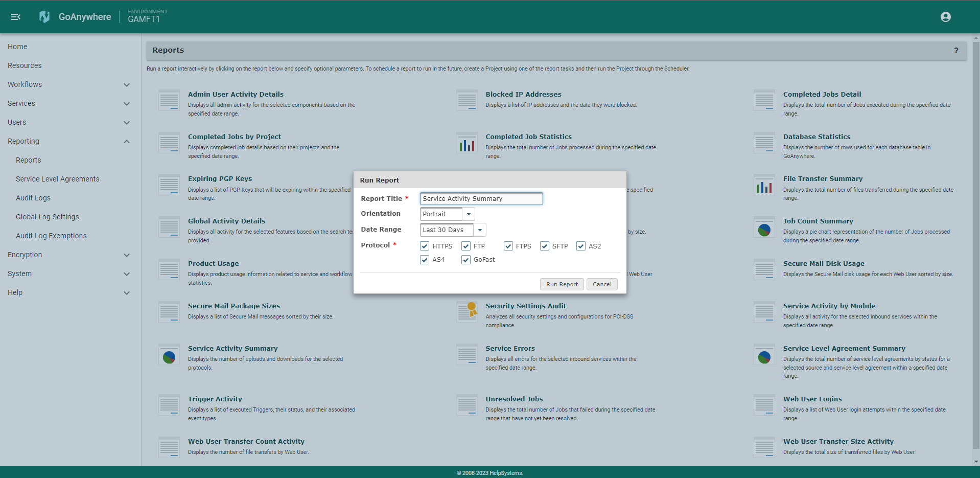Image resolution: width=980 pixels, height=478 pixels.
Task: Click the Service Activity by Module report icon
Action: pos(764,312)
